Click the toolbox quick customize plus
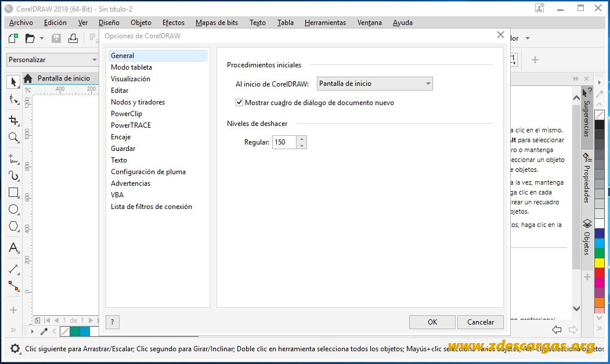 pyautogui.click(x=13, y=310)
